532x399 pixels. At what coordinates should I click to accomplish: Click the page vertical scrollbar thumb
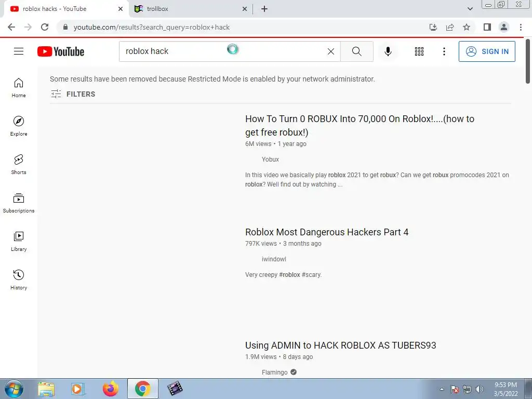528,61
